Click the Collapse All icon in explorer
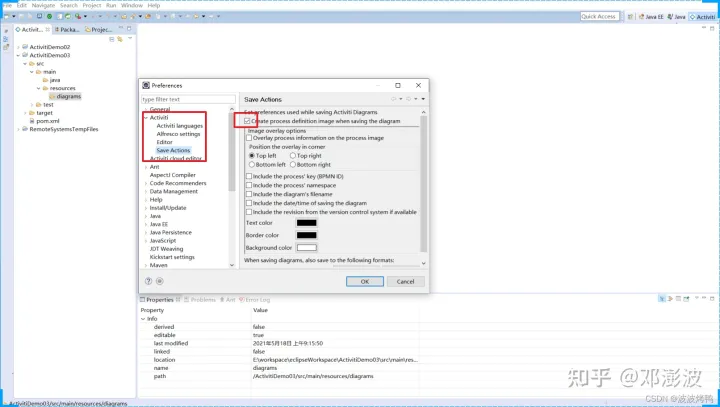This screenshot has height=407, width=720. 112,39
